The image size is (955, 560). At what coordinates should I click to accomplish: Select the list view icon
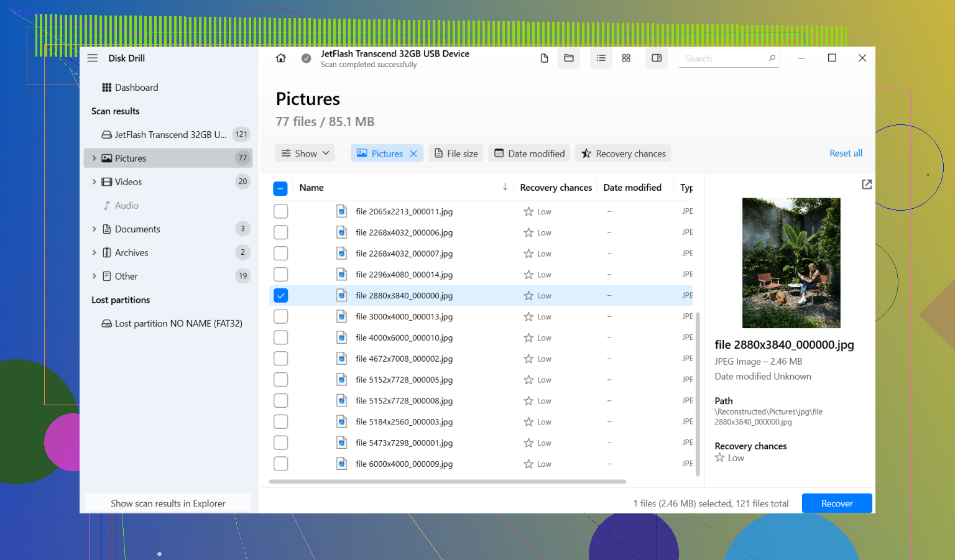pyautogui.click(x=601, y=58)
